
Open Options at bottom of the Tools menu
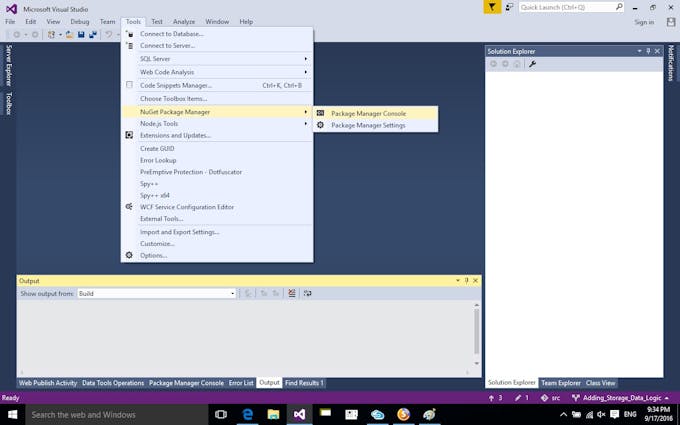(217, 255)
